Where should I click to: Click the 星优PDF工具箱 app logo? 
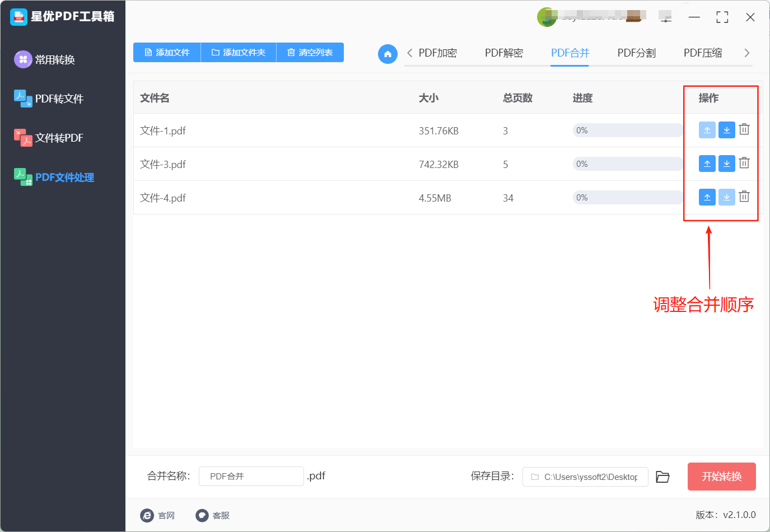(x=18, y=17)
